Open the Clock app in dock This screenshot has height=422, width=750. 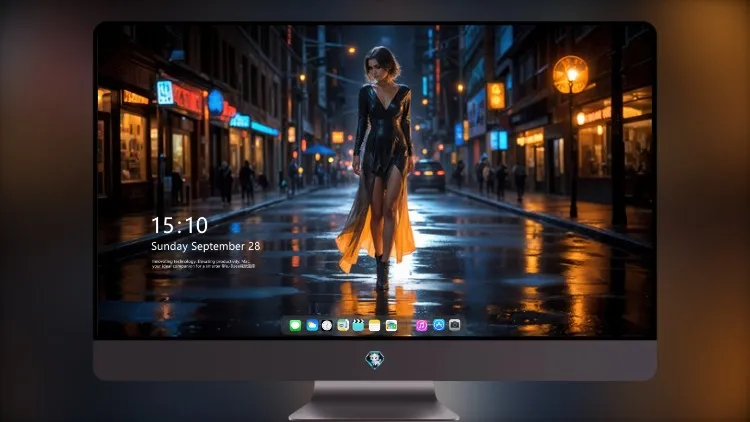[327, 325]
